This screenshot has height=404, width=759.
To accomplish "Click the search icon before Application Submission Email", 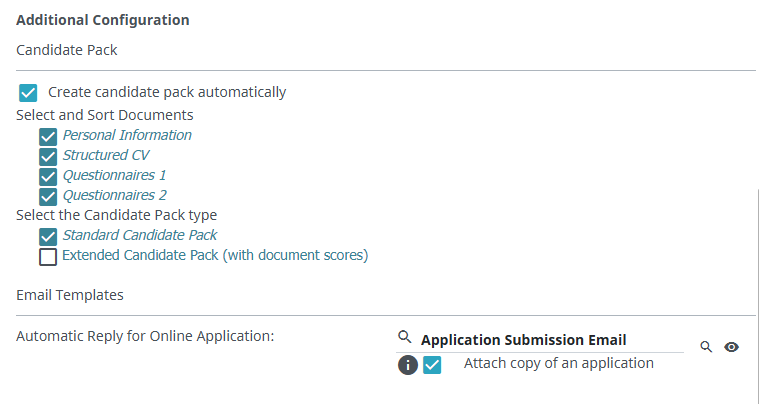I will point(404,338).
